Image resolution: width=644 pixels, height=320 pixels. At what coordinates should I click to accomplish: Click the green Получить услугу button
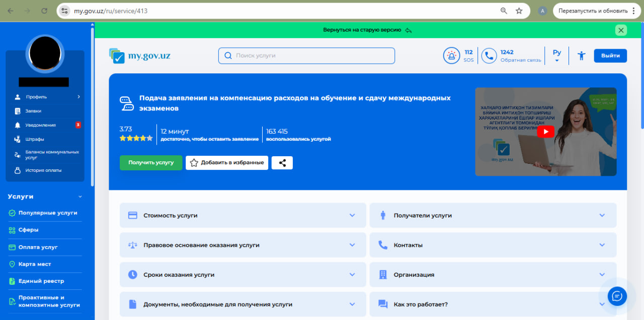point(151,163)
